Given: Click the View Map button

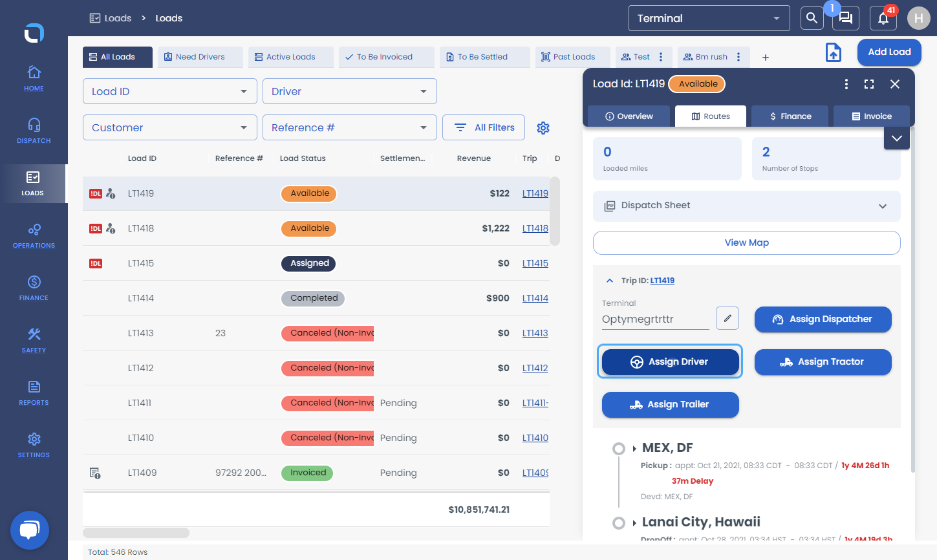Looking at the screenshot, I should (x=747, y=242).
